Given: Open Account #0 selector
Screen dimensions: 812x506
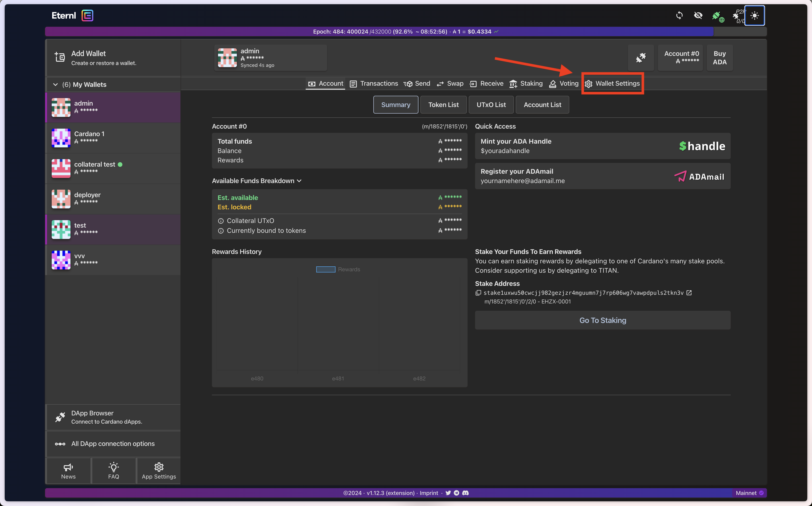Looking at the screenshot, I should pos(680,57).
